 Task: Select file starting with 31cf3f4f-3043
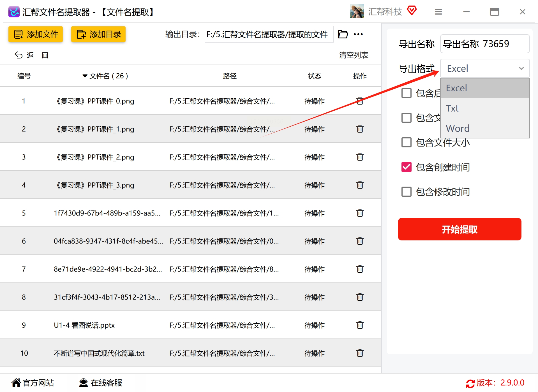[107, 297]
